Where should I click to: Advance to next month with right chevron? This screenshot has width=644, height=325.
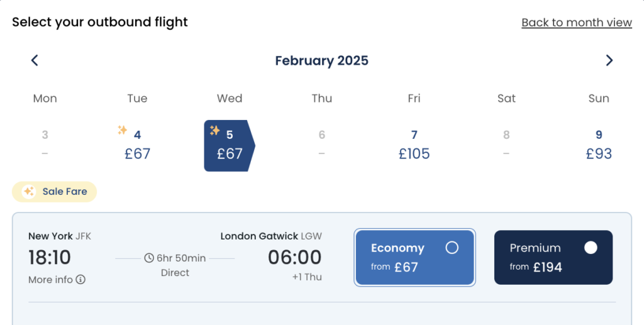pos(609,60)
